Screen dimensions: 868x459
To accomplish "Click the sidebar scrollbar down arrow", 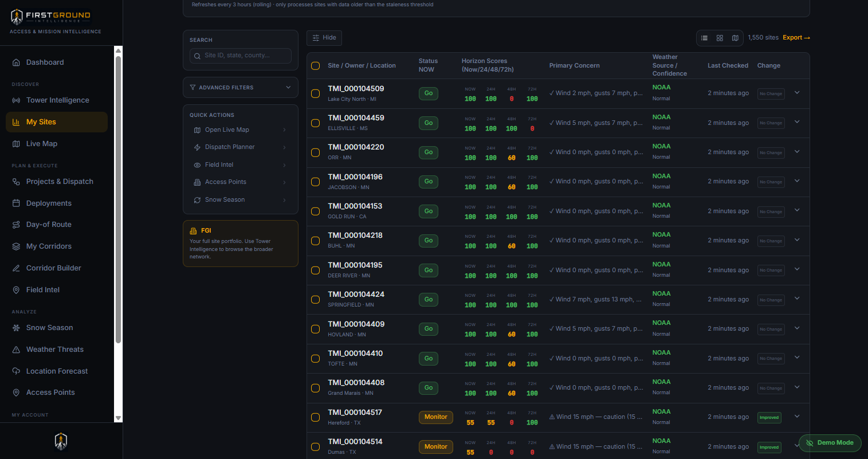I will click(118, 418).
